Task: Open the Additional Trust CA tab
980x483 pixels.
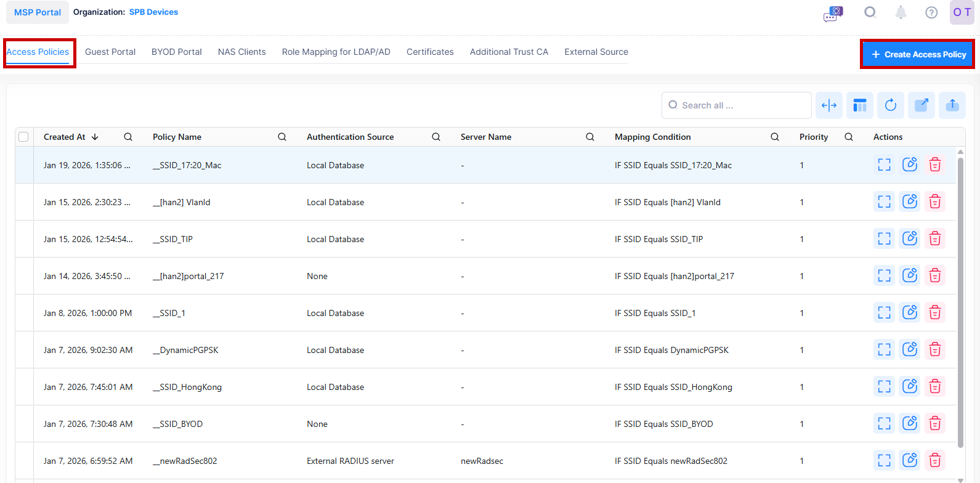Action: (509, 52)
